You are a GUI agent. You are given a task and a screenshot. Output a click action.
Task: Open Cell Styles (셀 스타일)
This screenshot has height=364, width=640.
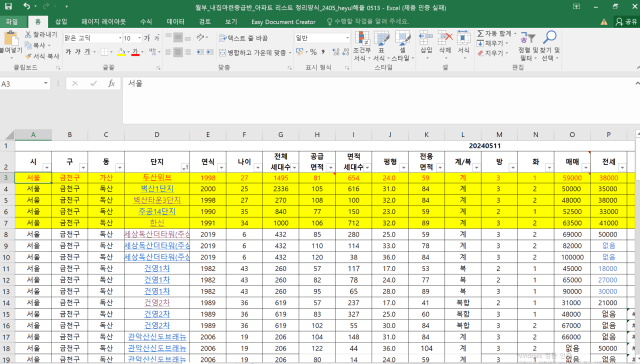coord(402,46)
